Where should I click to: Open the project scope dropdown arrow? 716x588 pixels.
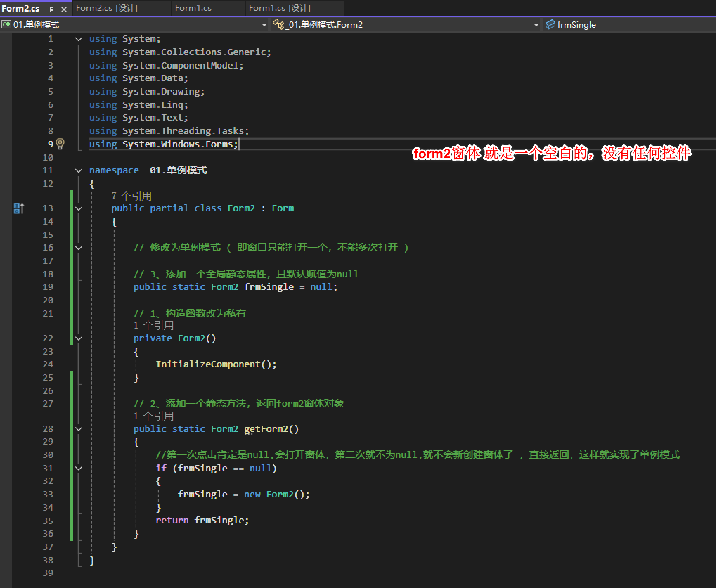click(x=264, y=25)
